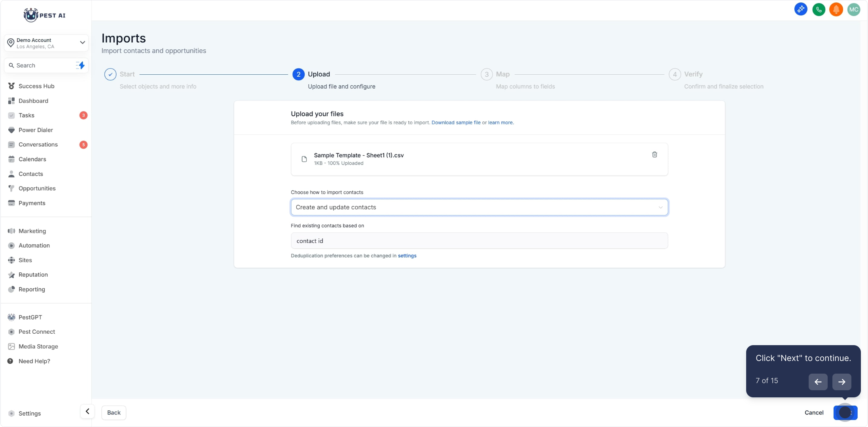
Task: Go to next tour step arrow
Action: pos(842,382)
